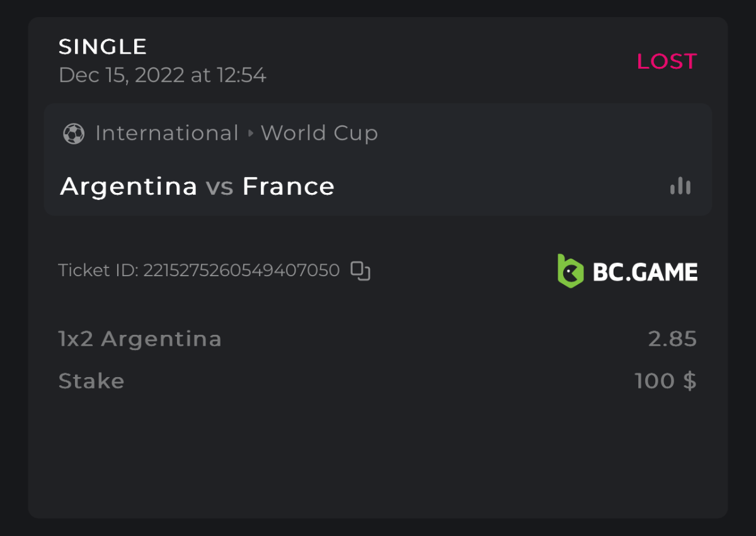Click the LOST bet status label
The width and height of the screenshot is (756, 536).
[x=667, y=61]
